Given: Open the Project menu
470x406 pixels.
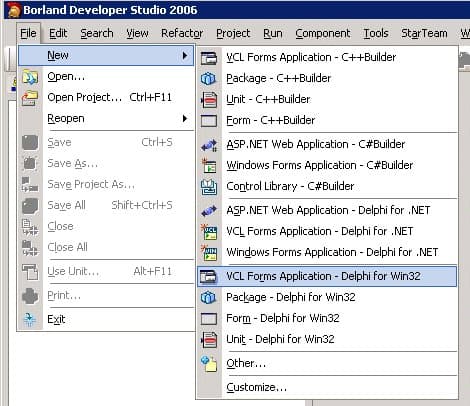Looking at the screenshot, I should (x=233, y=33).
